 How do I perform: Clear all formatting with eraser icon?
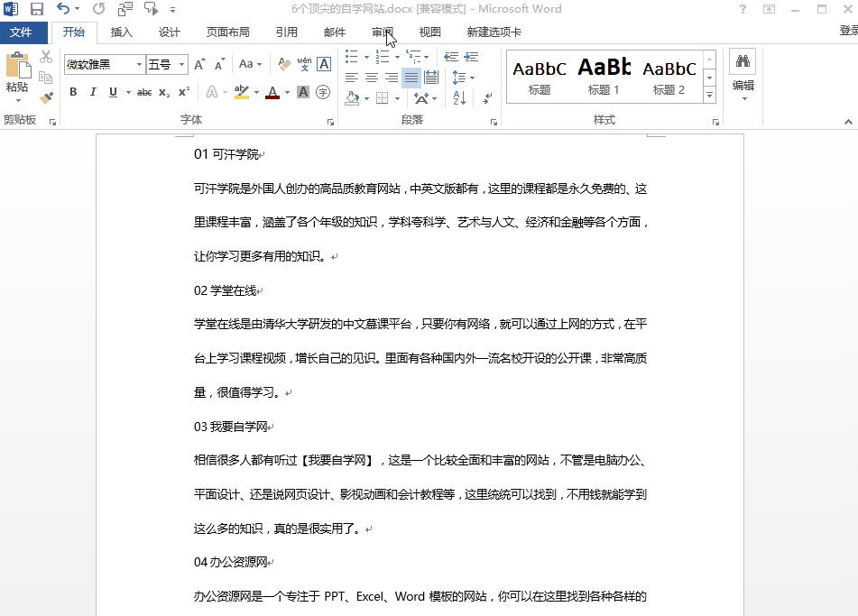[284, 65]
